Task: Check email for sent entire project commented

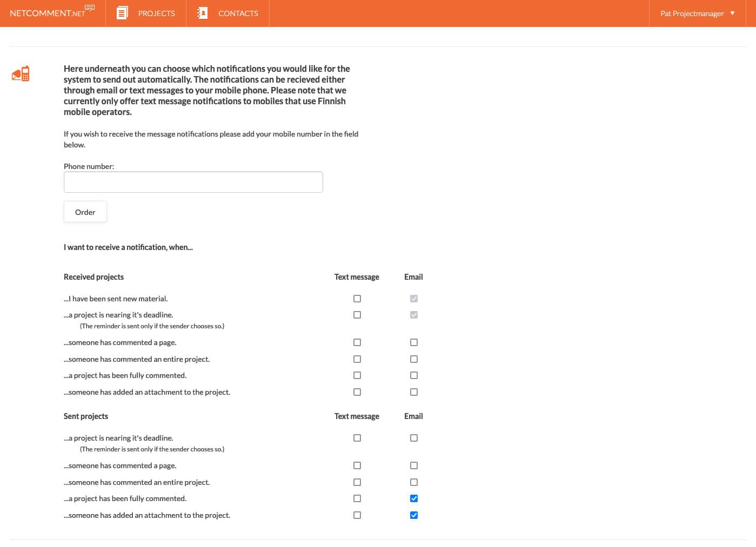Action: tap(414, 482)
